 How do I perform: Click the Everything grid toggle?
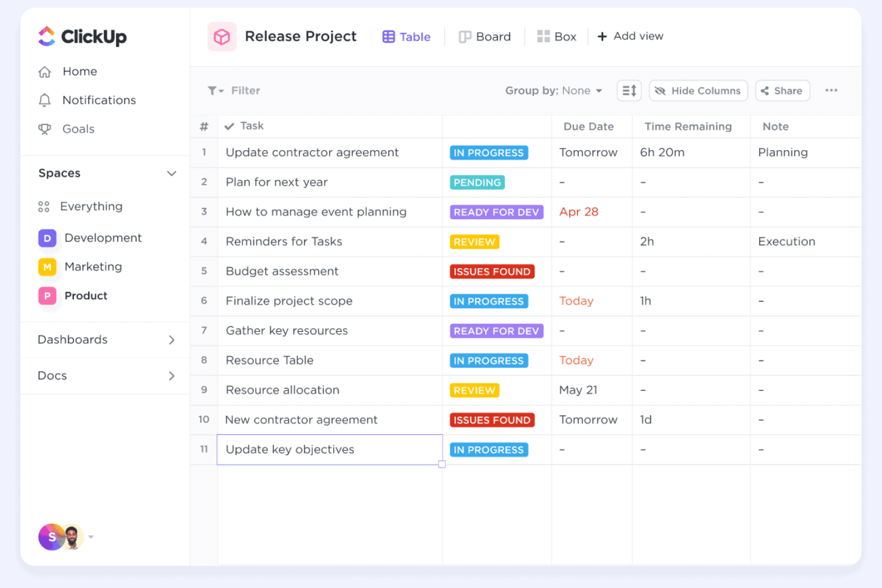[44, 206]
